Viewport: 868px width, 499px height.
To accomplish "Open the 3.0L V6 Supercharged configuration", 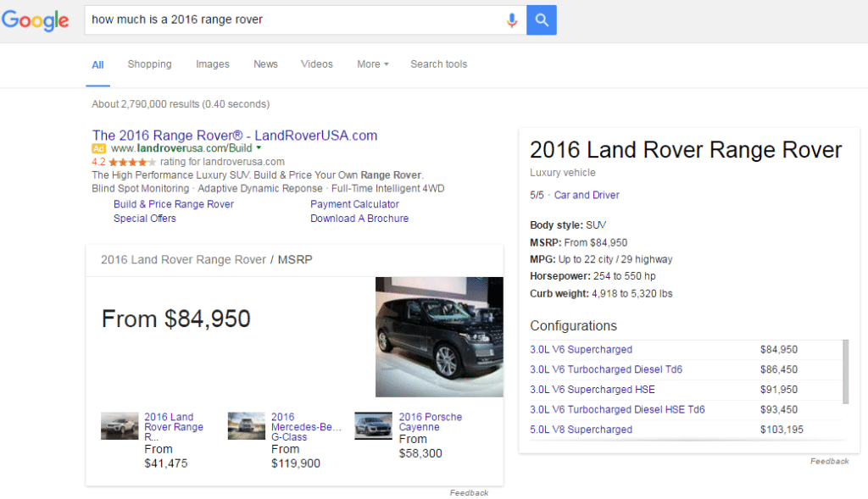I will pos(581,350).
